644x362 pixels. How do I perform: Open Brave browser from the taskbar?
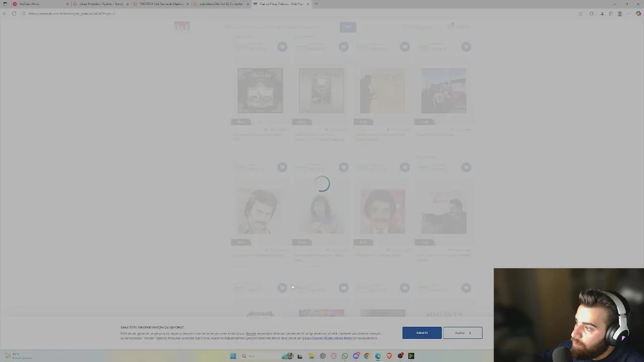pyautogui.click(x=389, y=356)
